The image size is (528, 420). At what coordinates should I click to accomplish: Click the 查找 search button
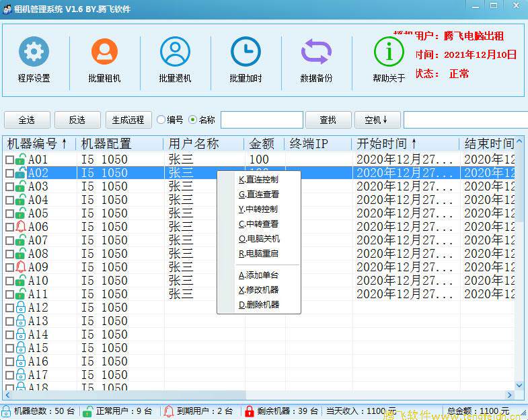328,120
